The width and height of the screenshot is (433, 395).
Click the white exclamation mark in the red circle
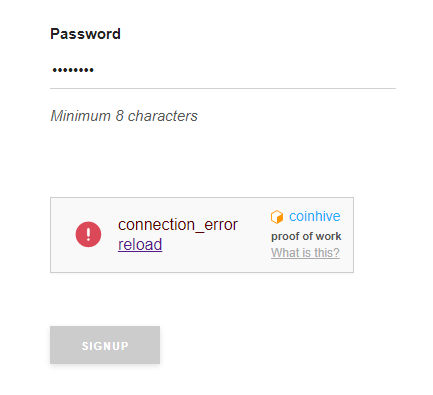coord(88,234)
